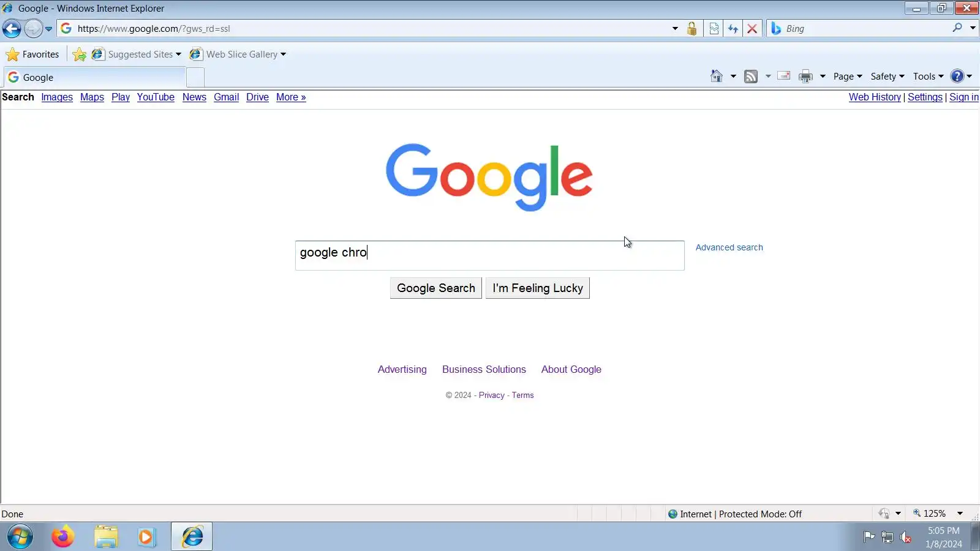Open the YouTube link
Image resolution: width=980 pixels, height=551 pixels.
156,97
